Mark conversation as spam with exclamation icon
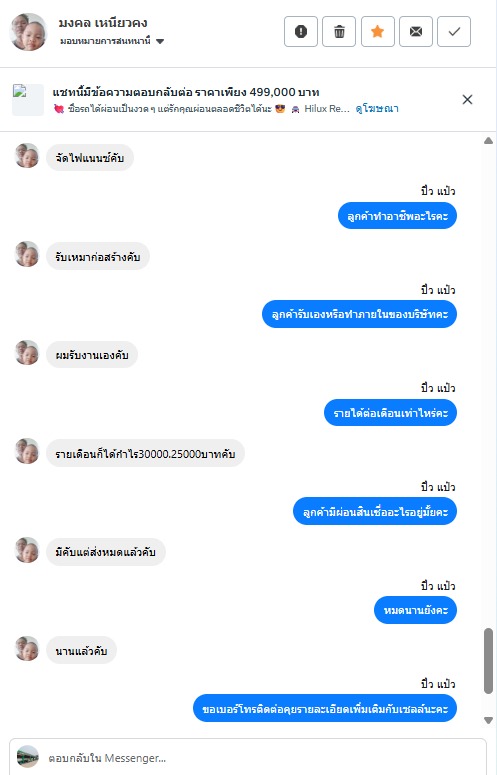 click(x=300, y=32)
